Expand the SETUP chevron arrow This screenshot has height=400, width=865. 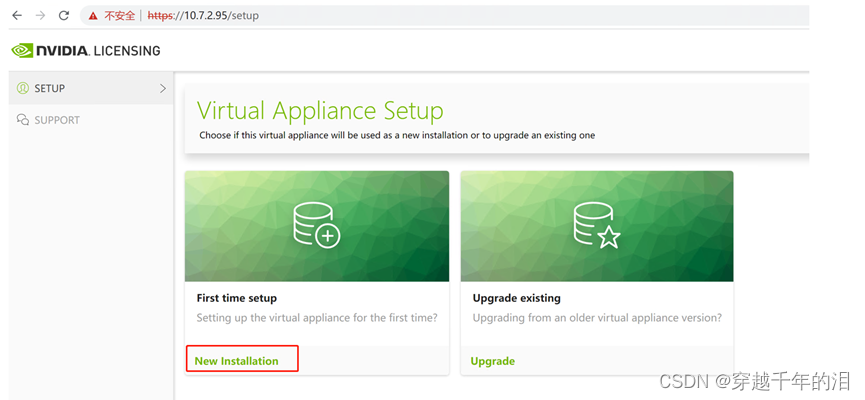(x=163, y=88)
